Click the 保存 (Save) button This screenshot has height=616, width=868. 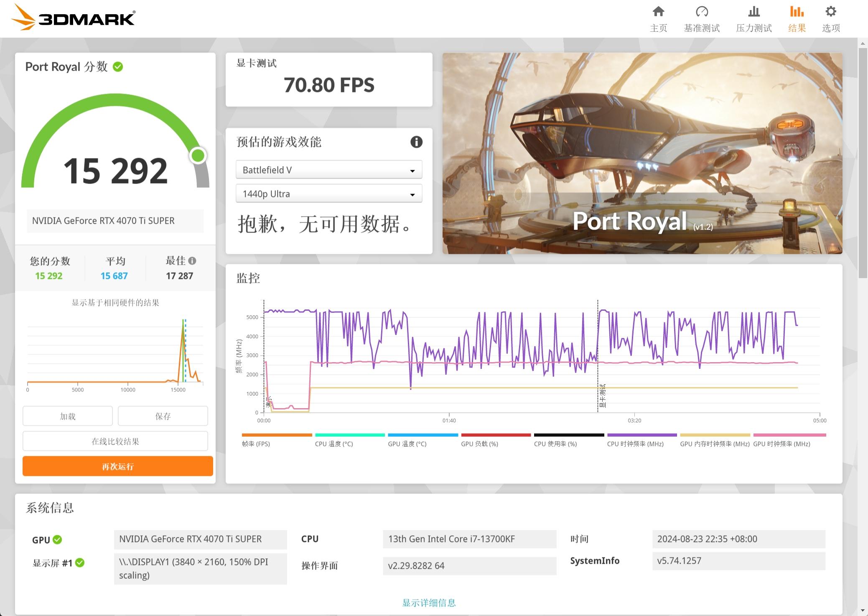163,416
